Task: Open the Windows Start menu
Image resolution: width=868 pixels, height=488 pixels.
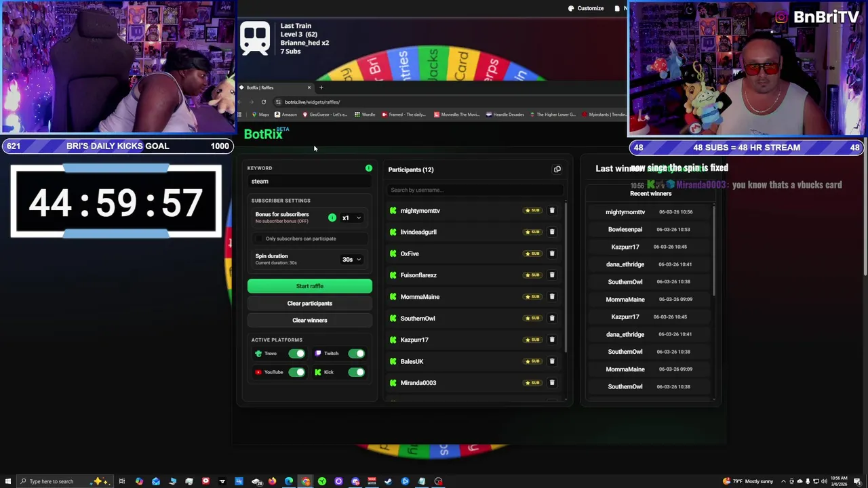Action: click(x=7, y=481)
